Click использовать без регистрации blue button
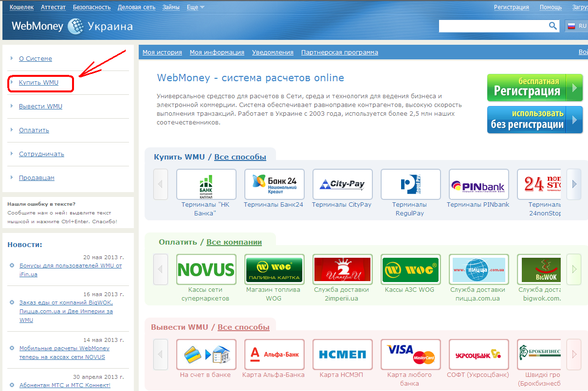The image size is (588, 391). click(x=535, y=120)
